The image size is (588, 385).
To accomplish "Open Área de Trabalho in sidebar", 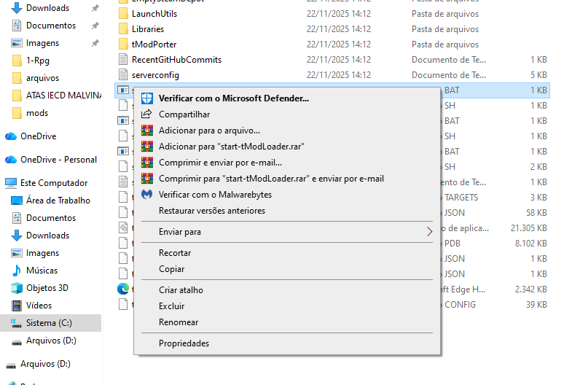I will (x=58, y=201).
